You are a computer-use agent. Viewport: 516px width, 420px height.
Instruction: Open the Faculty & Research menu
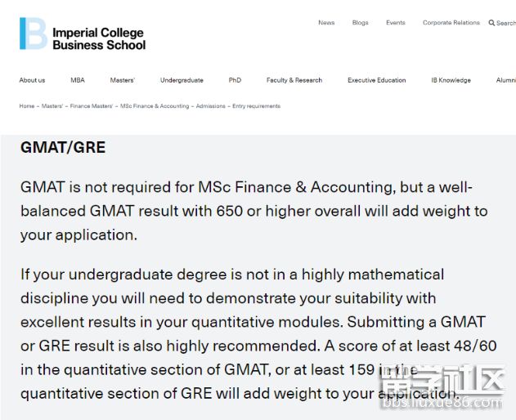(x=294, y=80)
